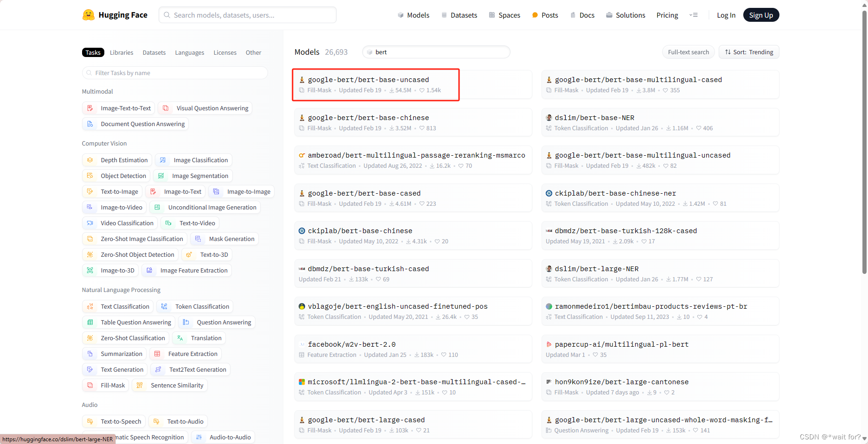Select the Table Question Answering filter
Image resolution: width=868 pixels, height=444 pixels.
tap(128, 322)
